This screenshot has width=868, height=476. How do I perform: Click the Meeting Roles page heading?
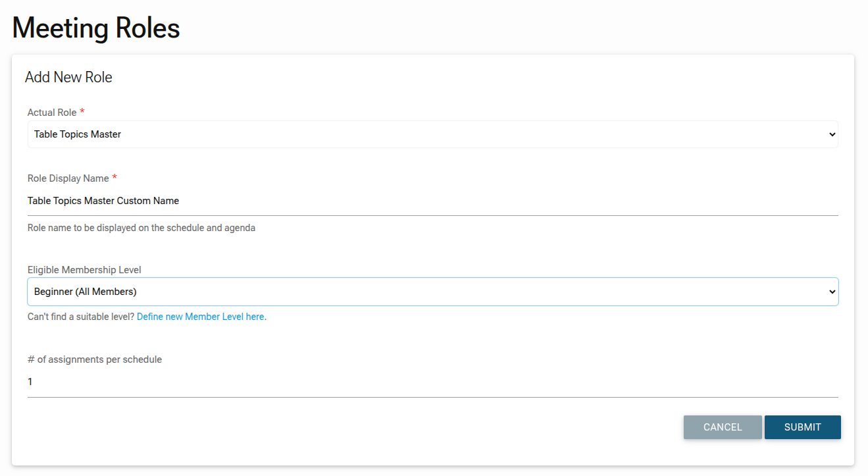pos(96,28)
